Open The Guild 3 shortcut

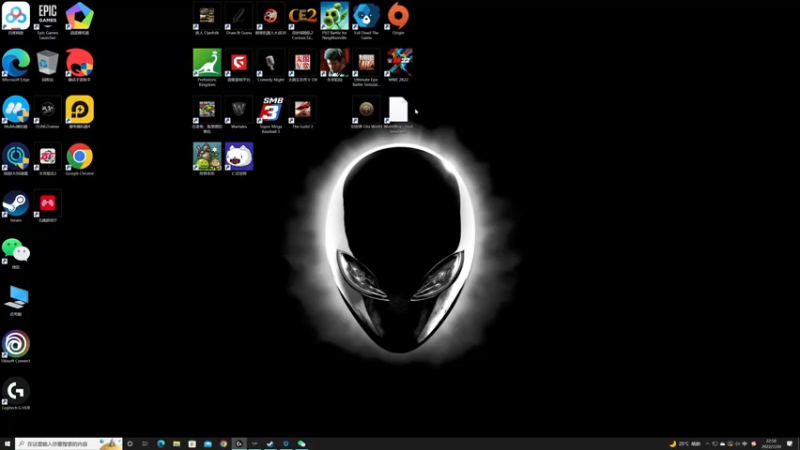303,112
